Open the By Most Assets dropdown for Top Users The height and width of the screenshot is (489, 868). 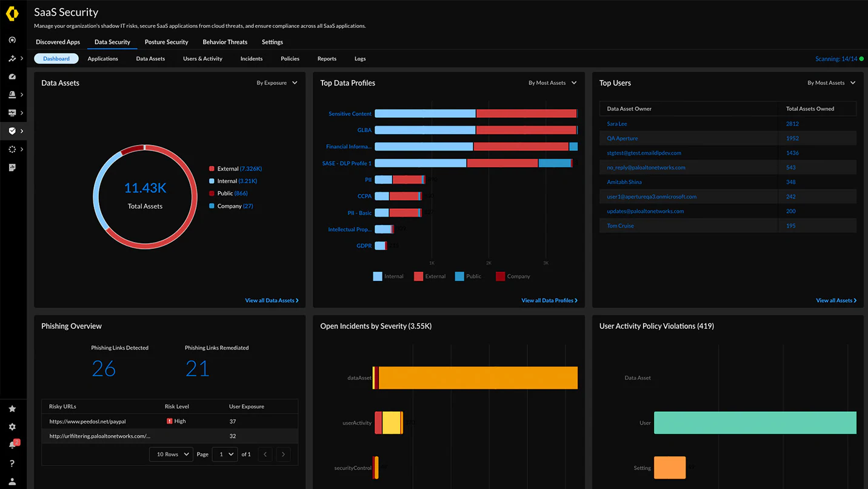click(831, 83)
